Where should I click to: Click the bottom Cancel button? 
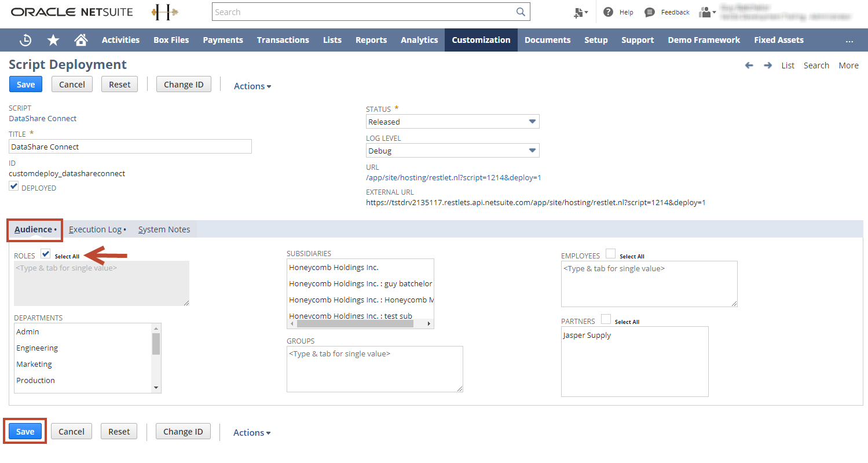72,431
